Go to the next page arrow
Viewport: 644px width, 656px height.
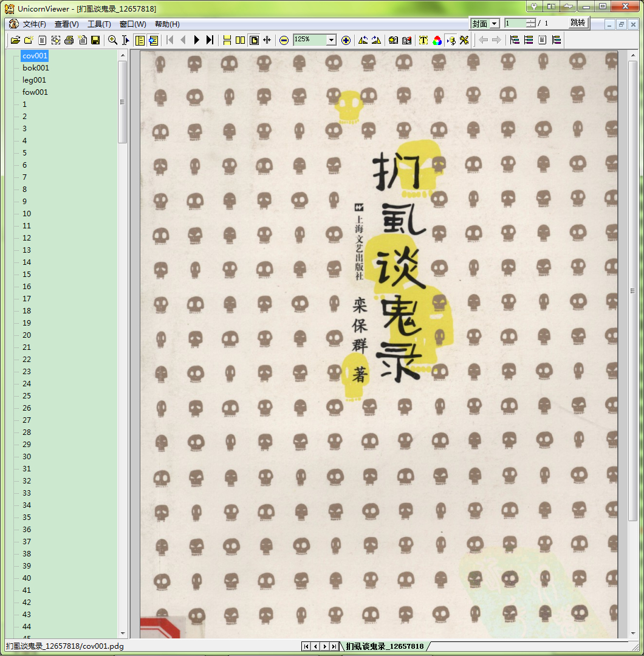coord(197,40)
